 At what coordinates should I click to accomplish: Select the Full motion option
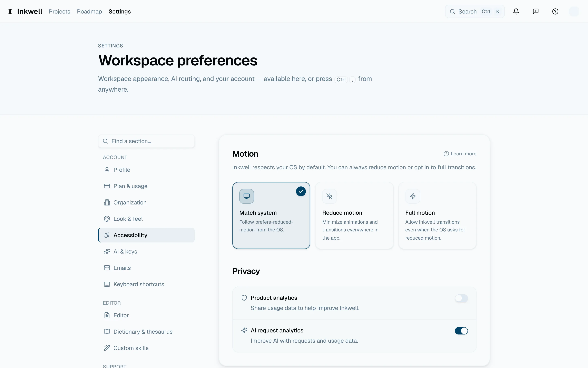437,215
